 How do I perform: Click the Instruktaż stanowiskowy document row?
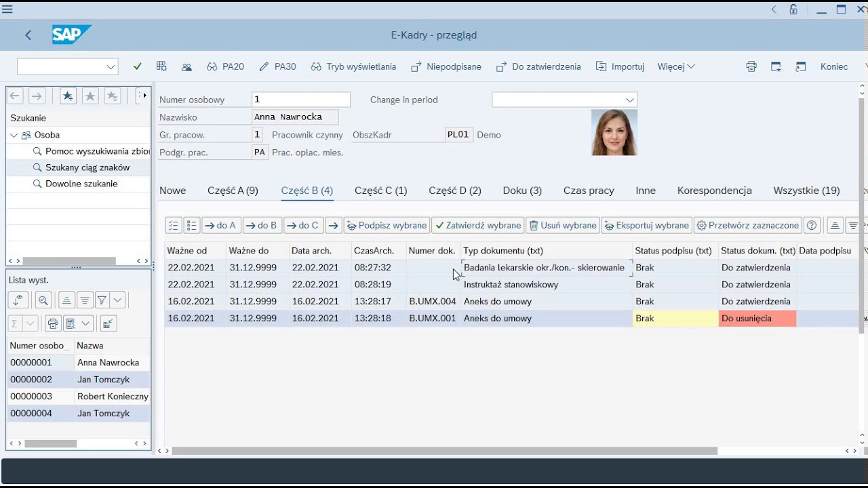click(511, 285)
